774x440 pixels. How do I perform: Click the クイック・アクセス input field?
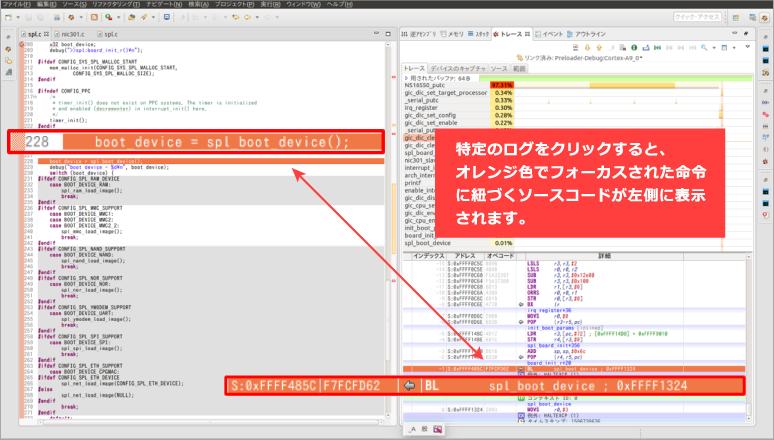click(x=697, y=17)
